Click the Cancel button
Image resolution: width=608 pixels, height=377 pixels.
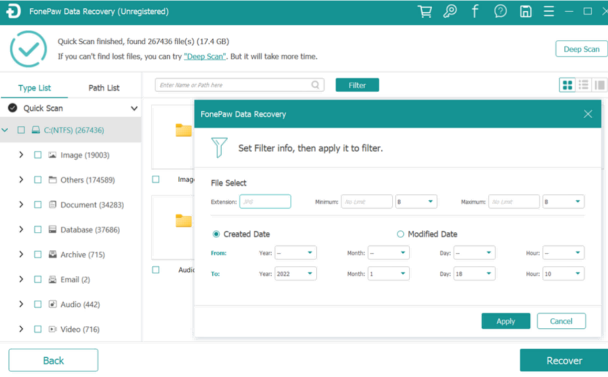(x=561, y=321)
